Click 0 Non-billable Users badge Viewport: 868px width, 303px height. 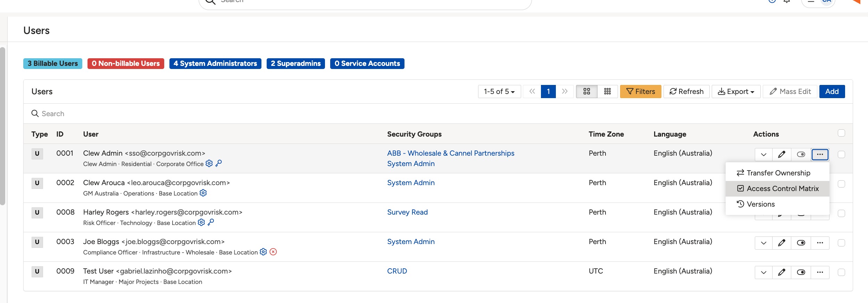click(x=126, y=63)
